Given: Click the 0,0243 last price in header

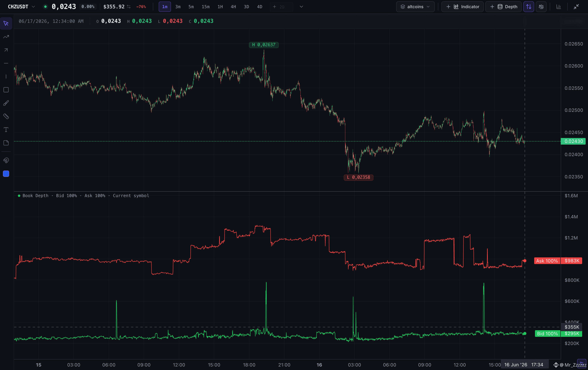Looking at the screenshot, I should tap(64, 7).
